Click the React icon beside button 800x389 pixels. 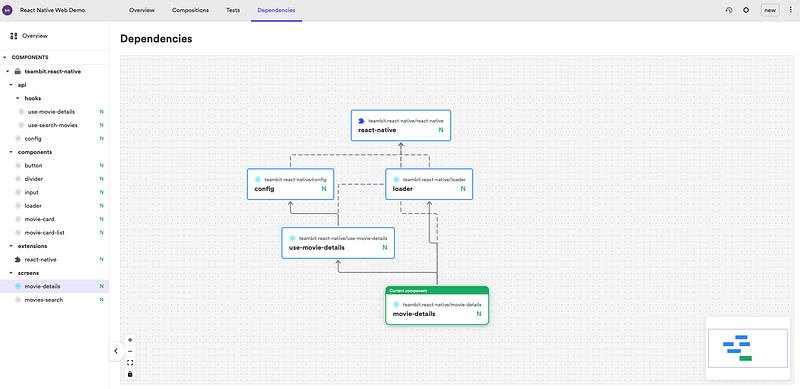click(18, 165)
